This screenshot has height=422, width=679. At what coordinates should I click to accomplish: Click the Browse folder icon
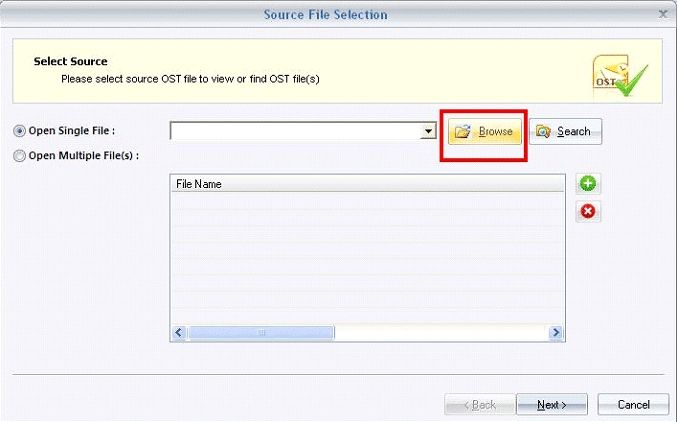[462, 131]
